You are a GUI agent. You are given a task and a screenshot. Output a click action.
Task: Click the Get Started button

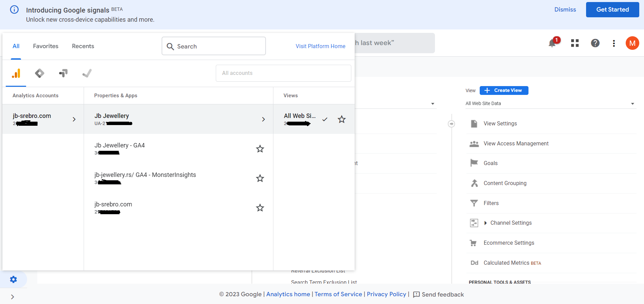point(612,9)
